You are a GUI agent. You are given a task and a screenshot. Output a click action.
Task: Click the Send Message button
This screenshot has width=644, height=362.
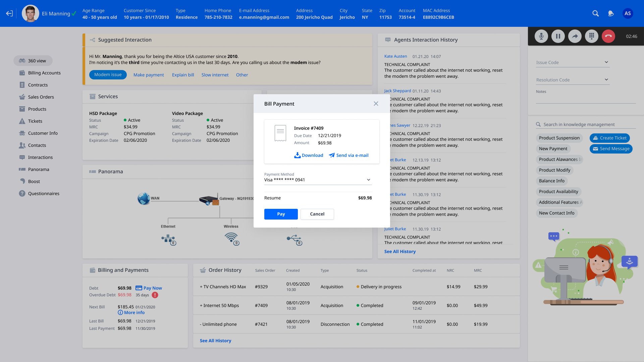coord(611,148)
